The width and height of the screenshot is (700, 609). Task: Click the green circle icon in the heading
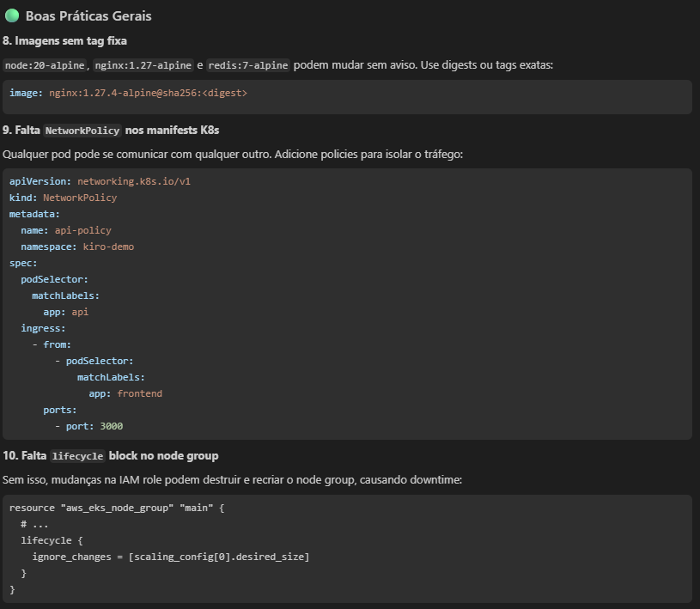coord(12,15)
